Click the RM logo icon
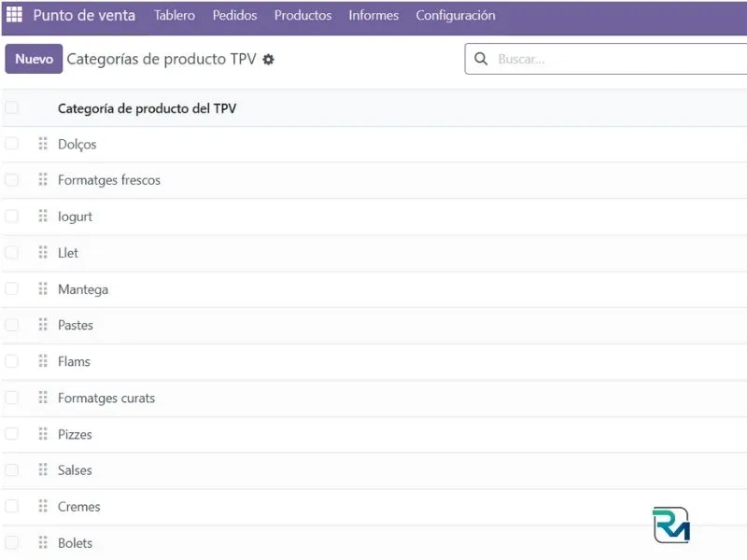747x560 pixels. [x=670, y=525]
